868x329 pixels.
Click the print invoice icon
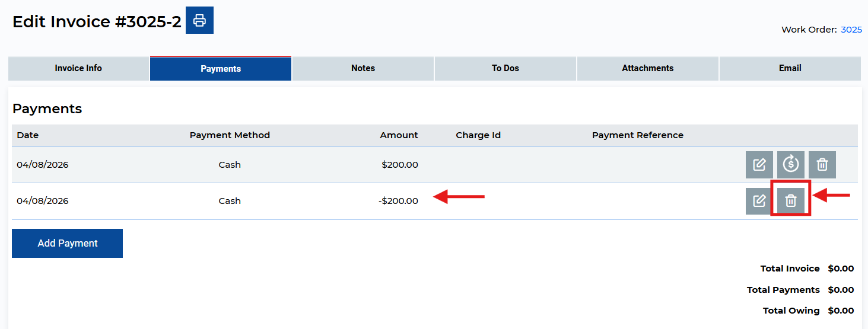(199, 21)
